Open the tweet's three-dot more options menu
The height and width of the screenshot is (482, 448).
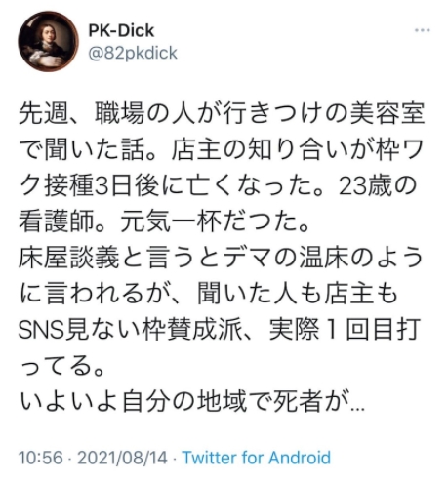(423, 30)
